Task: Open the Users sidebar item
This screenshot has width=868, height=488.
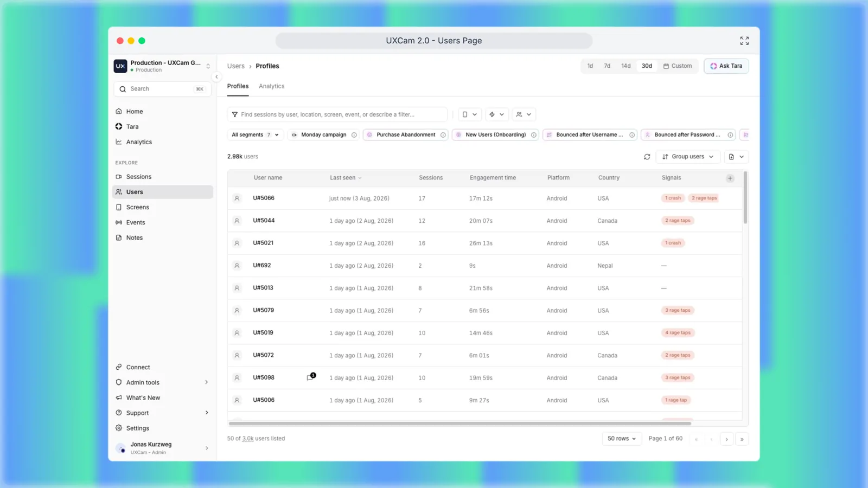Action: tap(163, 192)
